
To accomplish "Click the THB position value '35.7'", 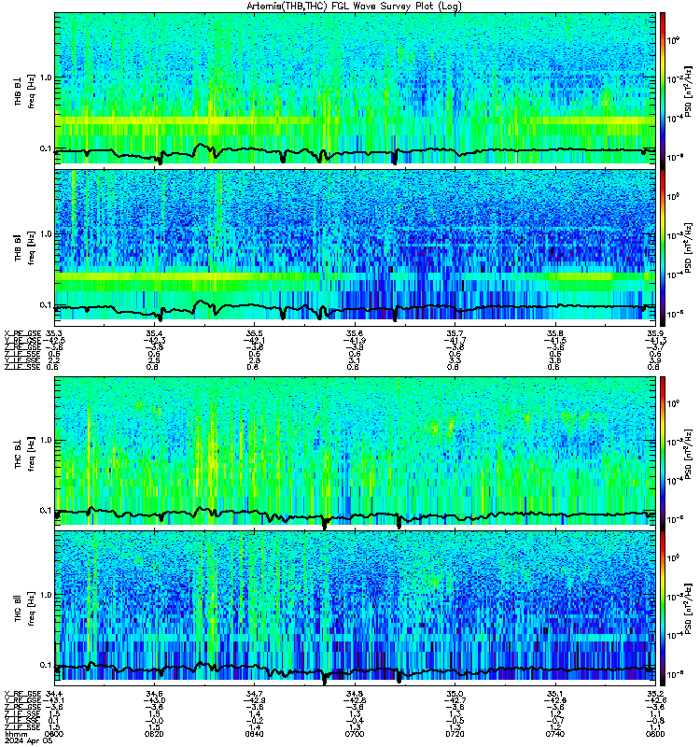I will pos(455,333).
